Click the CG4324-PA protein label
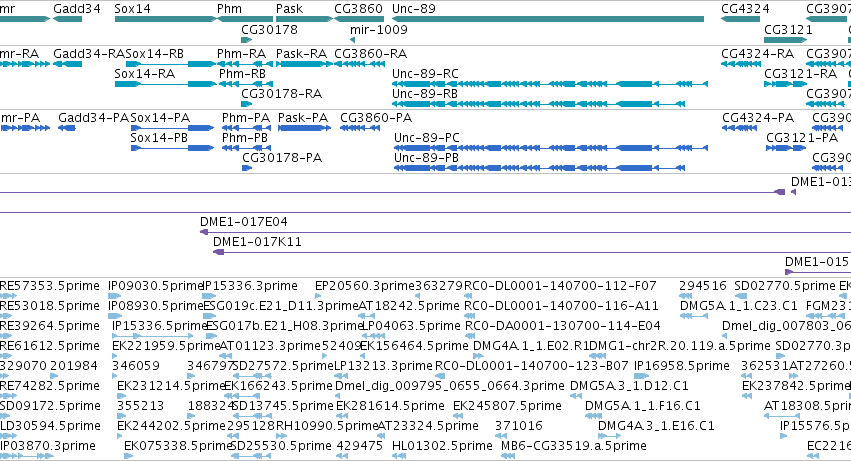Screen dimensions: 851x461 pos(758,118)
